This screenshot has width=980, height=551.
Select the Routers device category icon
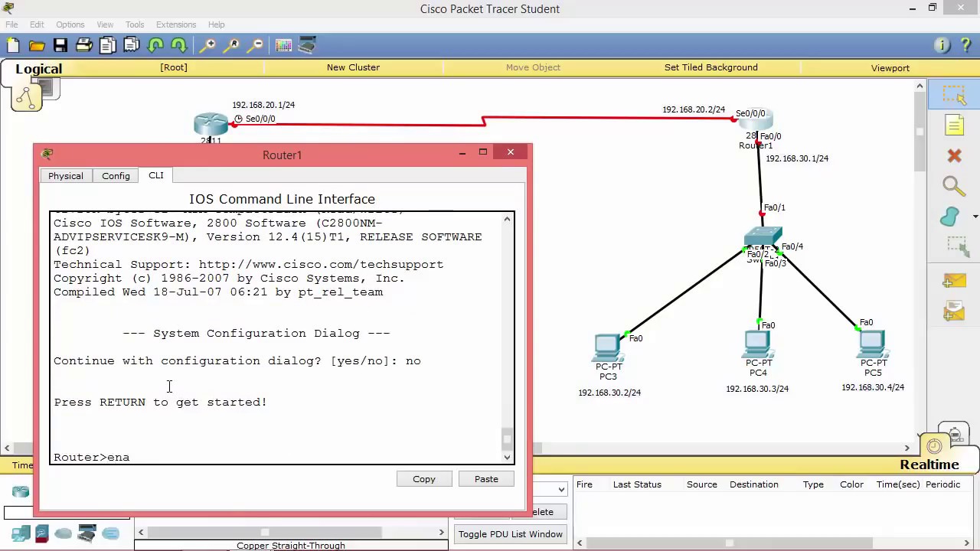pos(21,492)
